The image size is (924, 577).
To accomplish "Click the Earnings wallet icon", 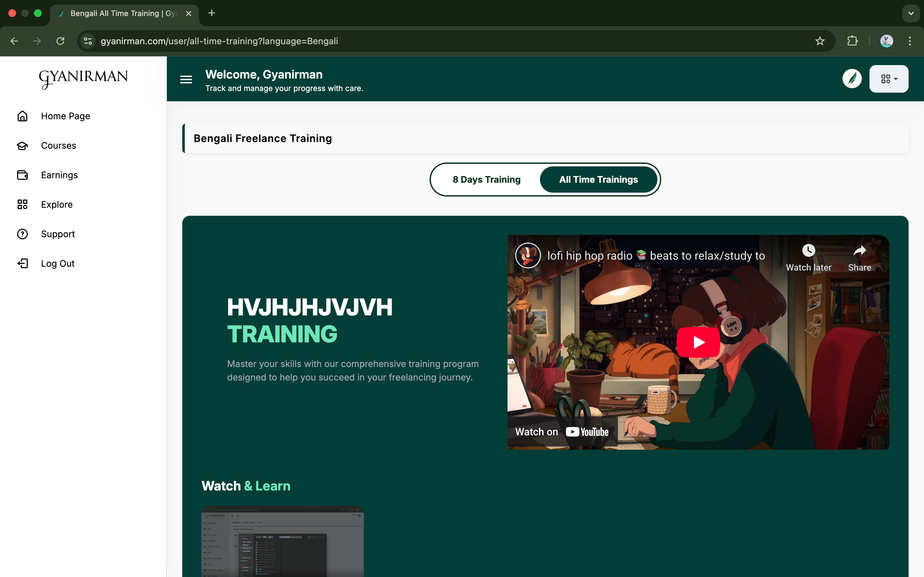I will 22,175.
